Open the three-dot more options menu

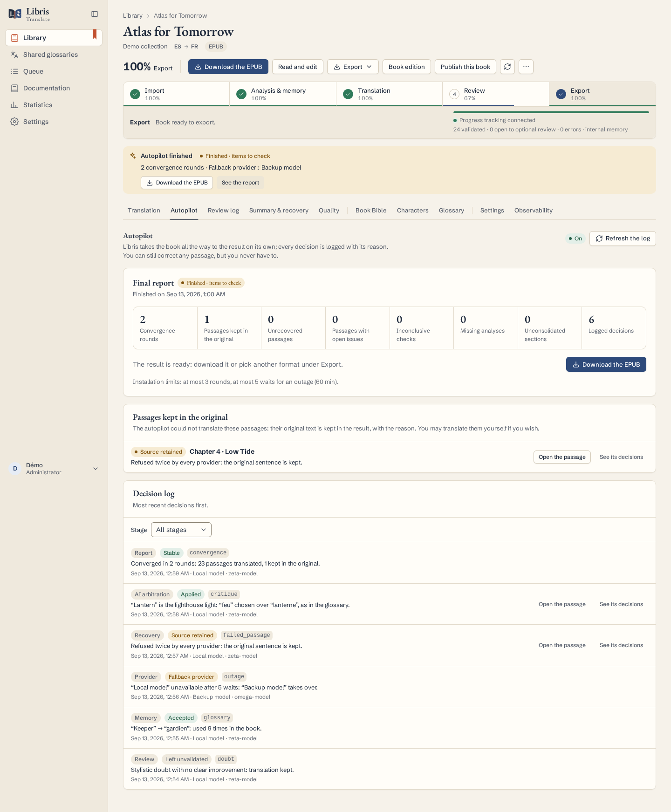pos(526,67)
